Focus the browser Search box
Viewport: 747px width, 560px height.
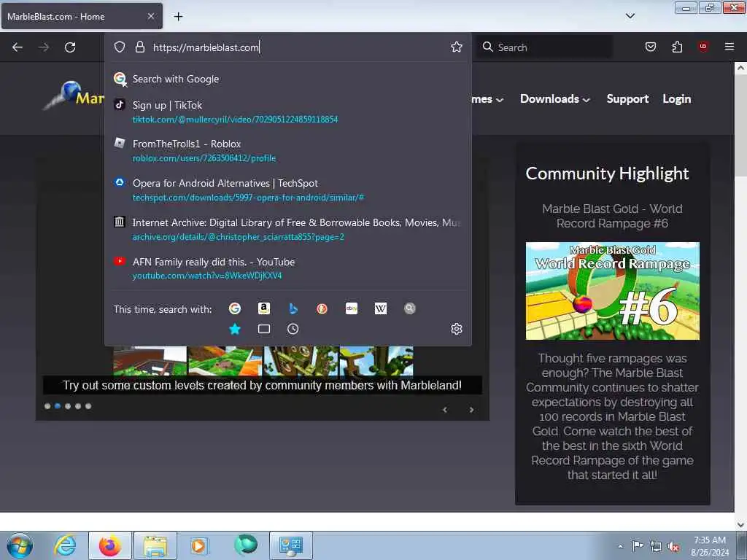pos(544,47)
